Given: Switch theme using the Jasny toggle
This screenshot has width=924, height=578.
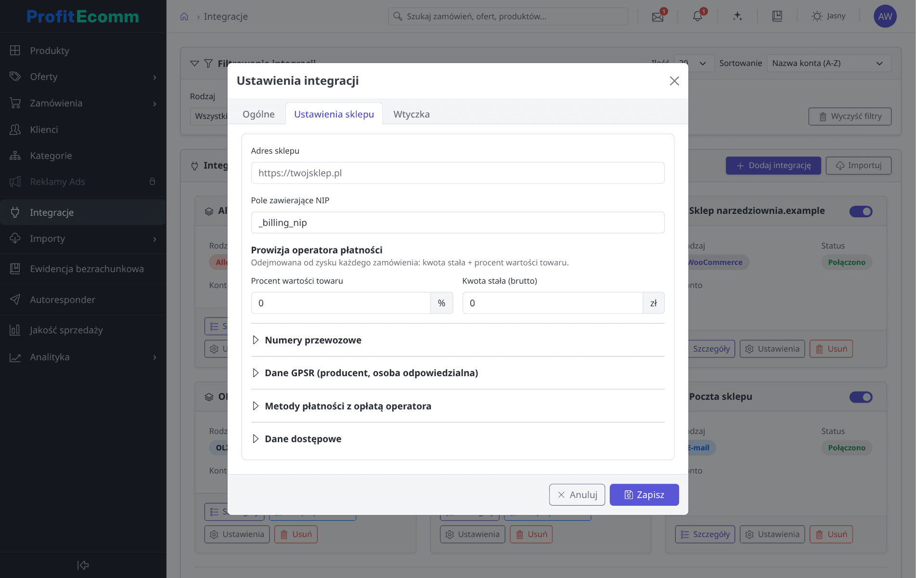Looking at the screenshot, I should coord(828,16).
